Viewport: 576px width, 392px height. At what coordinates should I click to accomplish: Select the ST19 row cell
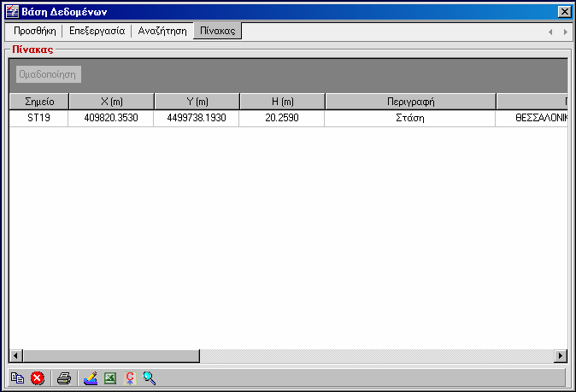(x=39, y=118)
